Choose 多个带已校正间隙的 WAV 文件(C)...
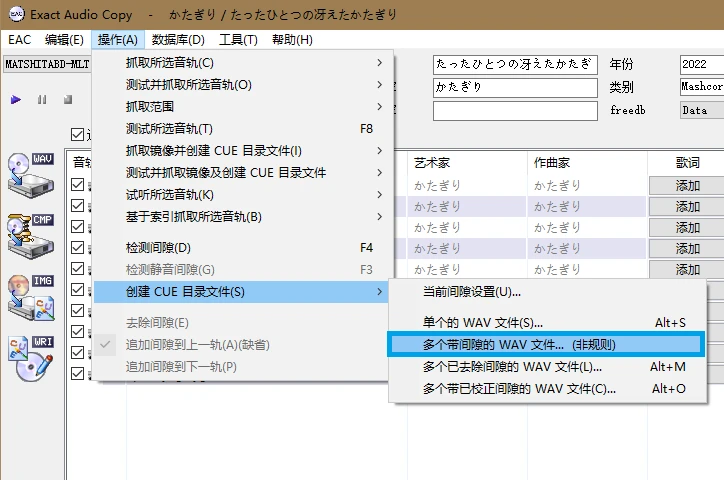Screen dimensions: 724x480 tap(548, 389)
